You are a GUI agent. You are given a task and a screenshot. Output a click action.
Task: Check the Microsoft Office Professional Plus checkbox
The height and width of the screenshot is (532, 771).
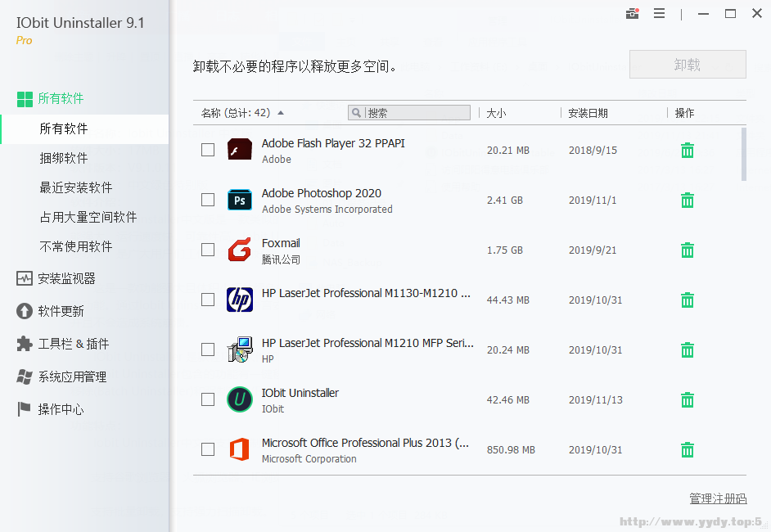pos(208,449)
